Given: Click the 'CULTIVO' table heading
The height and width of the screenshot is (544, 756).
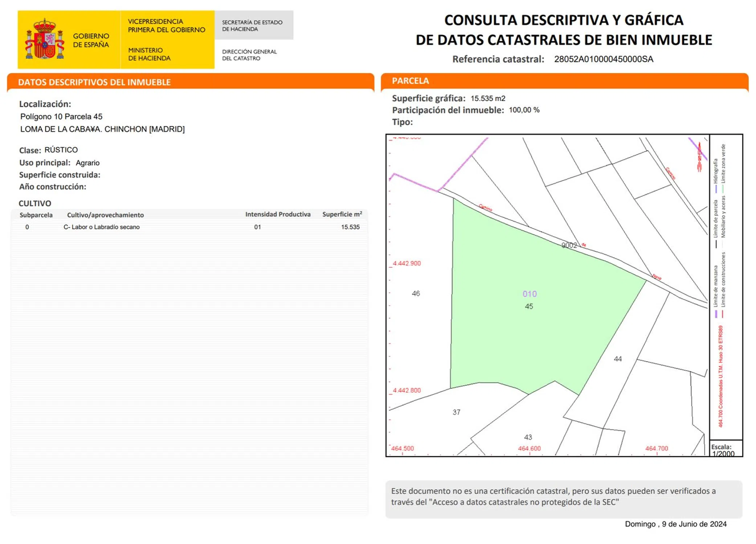Looking at the screenshot, I should point(35,203).
